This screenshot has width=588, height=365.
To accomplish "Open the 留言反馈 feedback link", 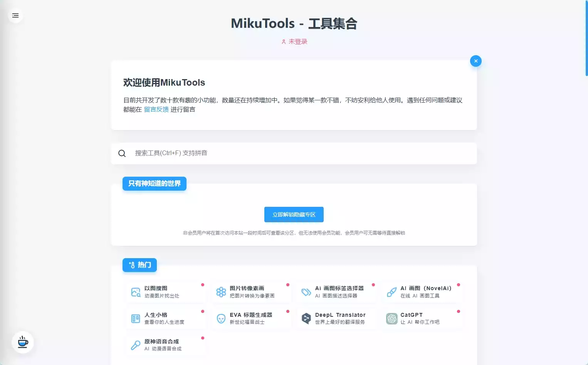I will tap(156, 110).
